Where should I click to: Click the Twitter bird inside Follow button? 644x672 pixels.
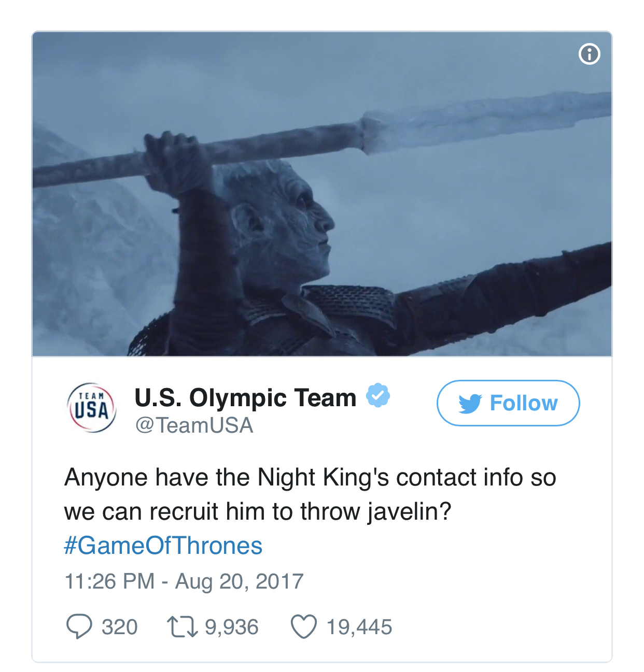470,404
